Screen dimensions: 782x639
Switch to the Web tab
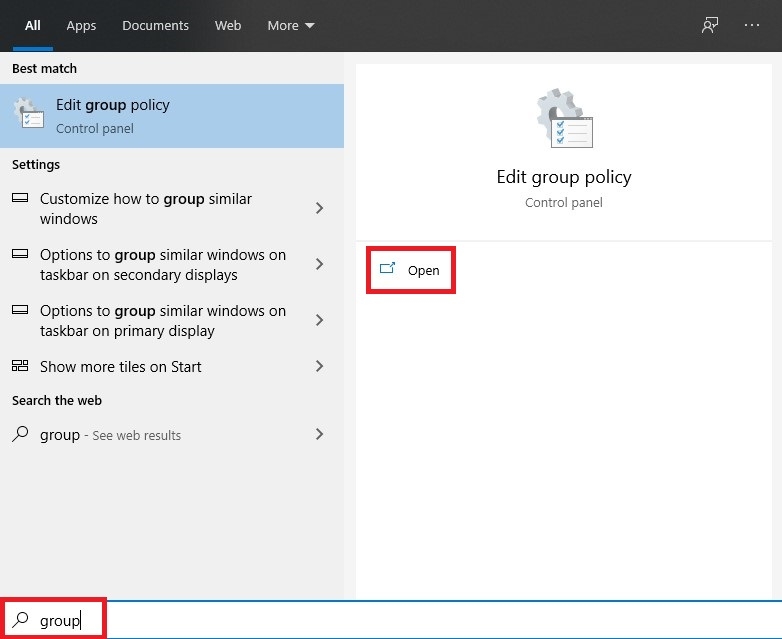tap(228, 25)
